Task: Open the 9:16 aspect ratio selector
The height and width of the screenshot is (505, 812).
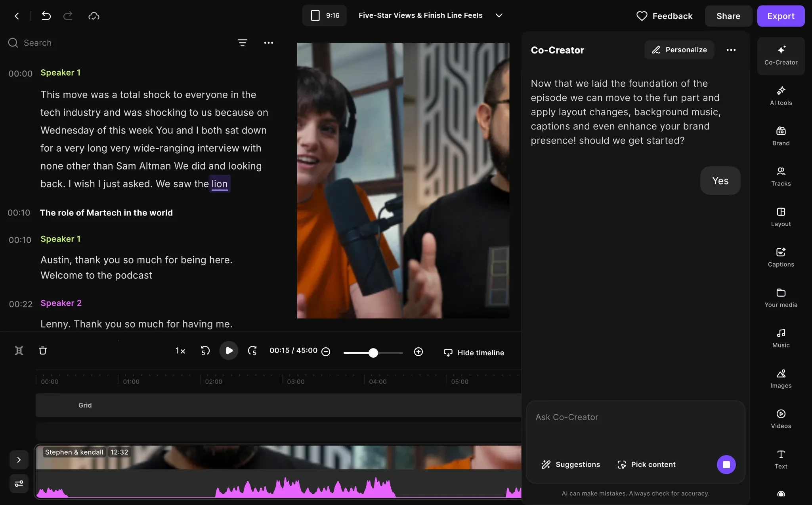Action: coord(325,15)
